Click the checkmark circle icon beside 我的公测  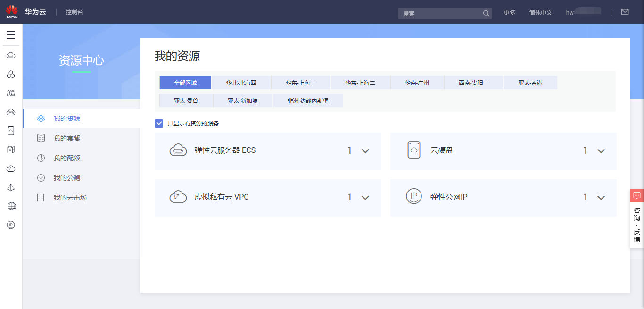click(x=41, y=178)
